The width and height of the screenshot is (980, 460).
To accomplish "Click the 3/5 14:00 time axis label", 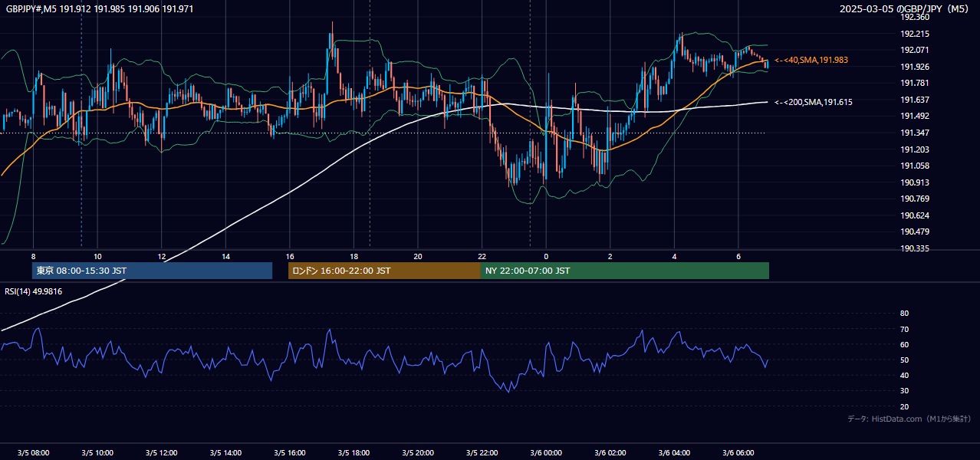I will pos(225,453).
